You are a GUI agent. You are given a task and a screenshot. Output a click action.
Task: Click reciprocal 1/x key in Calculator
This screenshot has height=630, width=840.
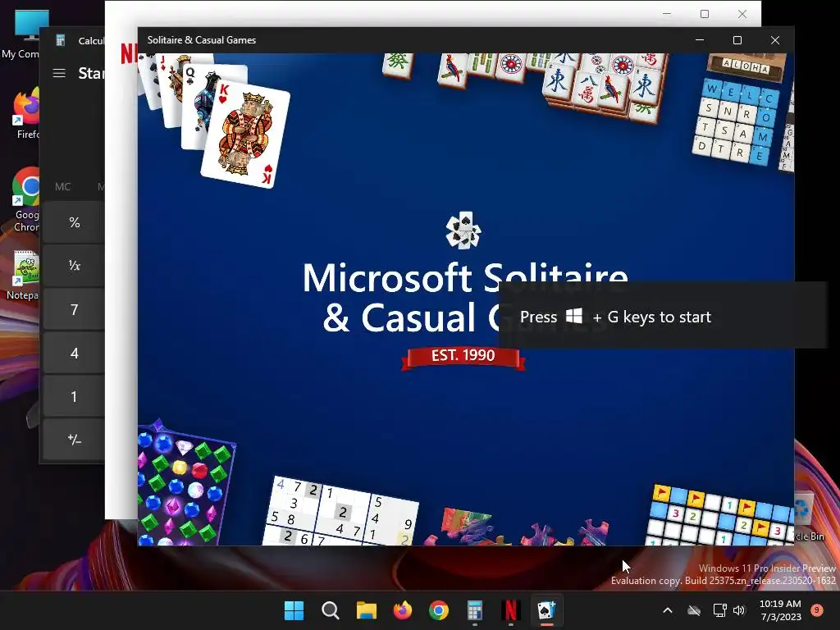tap(74, 266)
